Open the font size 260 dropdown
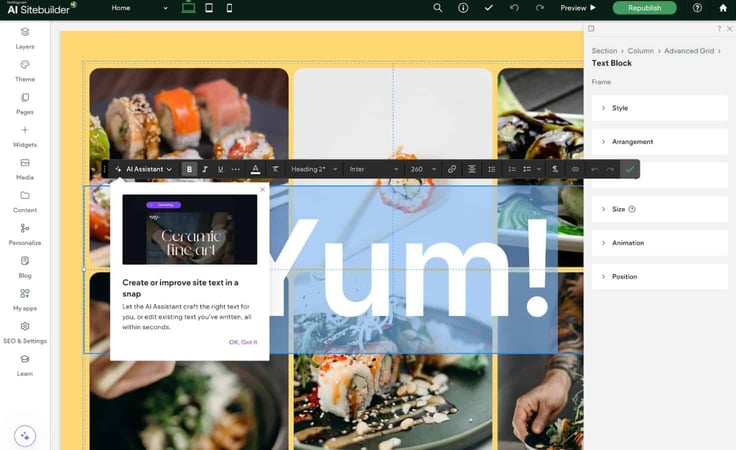The height and width of the screenshot is (450, 736). pos(423,169)
